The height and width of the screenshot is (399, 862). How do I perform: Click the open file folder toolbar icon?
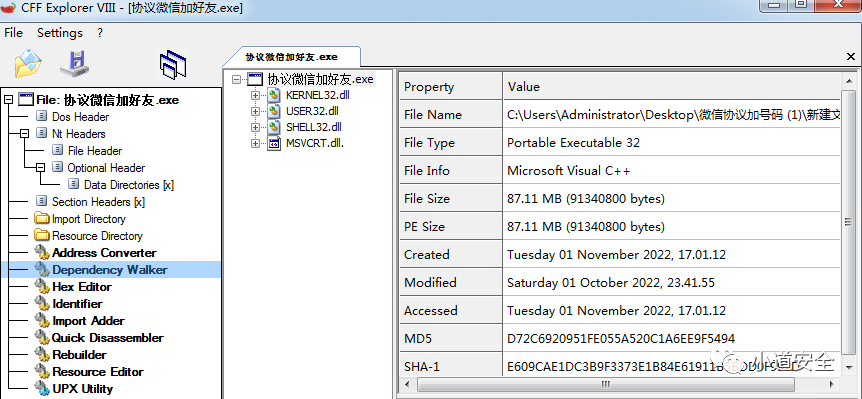pyautogui.click(x=27, y=63)
